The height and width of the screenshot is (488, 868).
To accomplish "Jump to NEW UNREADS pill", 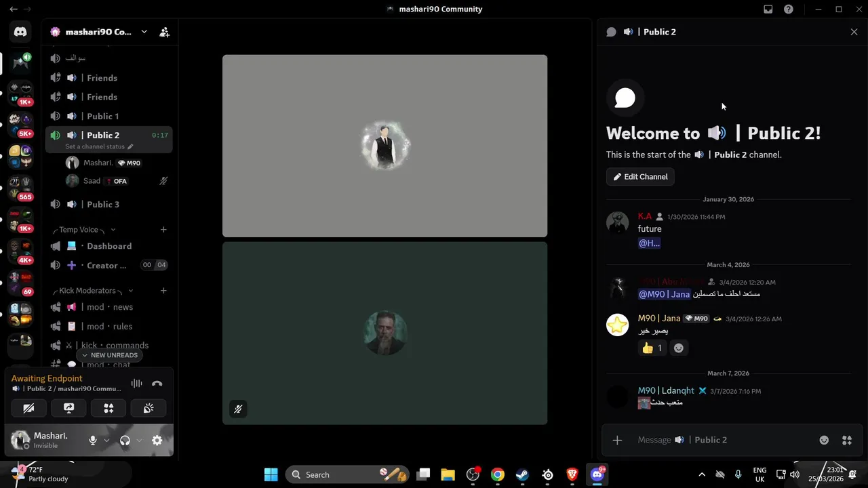I will click(x=109, y=355).
